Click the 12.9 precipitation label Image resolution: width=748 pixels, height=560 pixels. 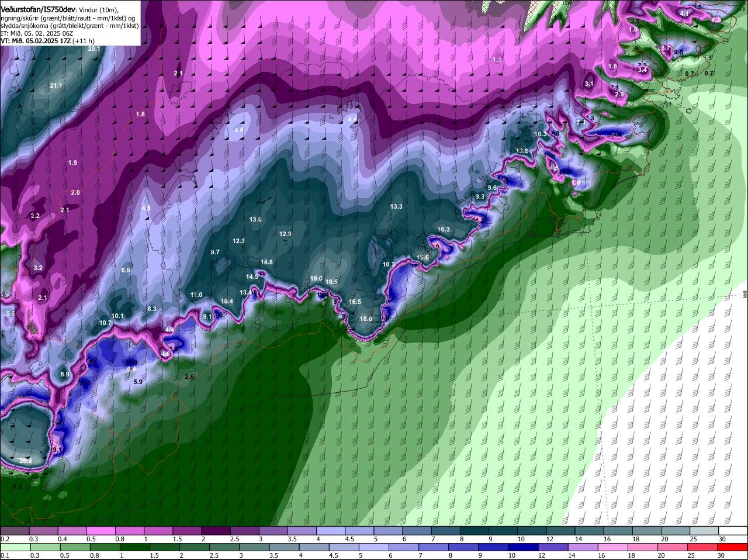click(x=285, y=234)
